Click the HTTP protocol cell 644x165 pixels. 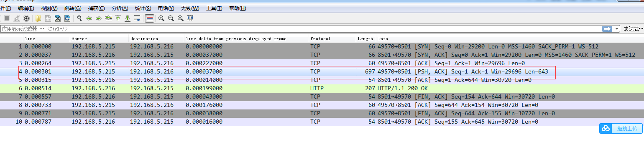tap(317, 88)
